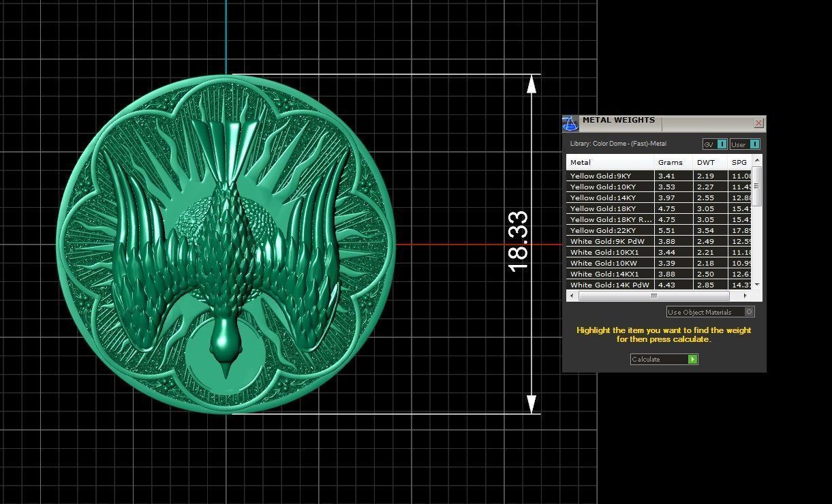Select the Yellow Gold:14KY row
The image size is (832, 504).
pyautogui.click(x=660, y=198)
